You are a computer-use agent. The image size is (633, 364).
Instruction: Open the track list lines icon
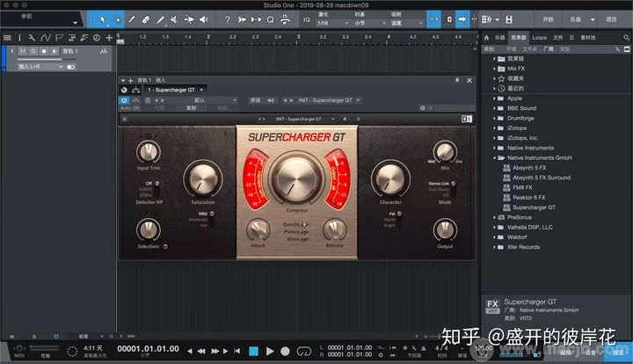(x=7, y=38)
